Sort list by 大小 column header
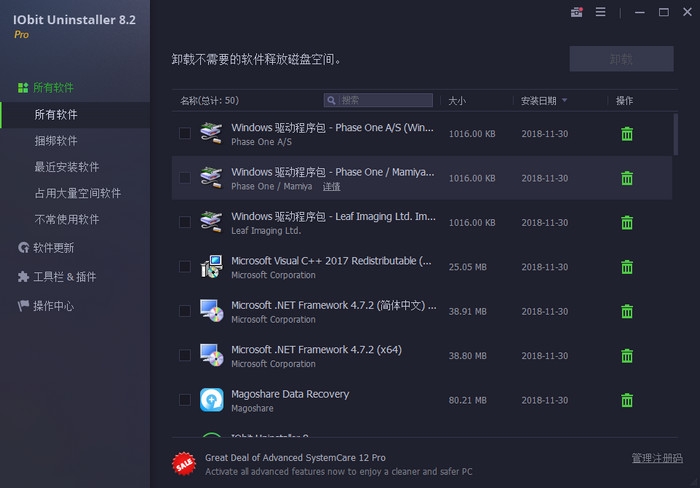The height and width of the screenshot is (488, 700). coord(457,101)
